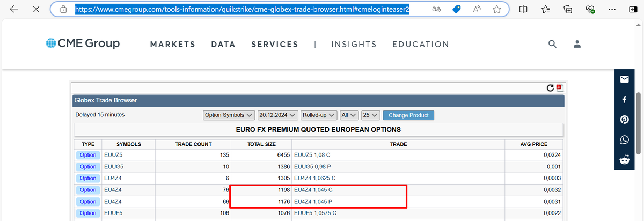The height and width of the screenshot is (221, 644).
Task: View site information lock icon
Action: (x=63, y=9)
